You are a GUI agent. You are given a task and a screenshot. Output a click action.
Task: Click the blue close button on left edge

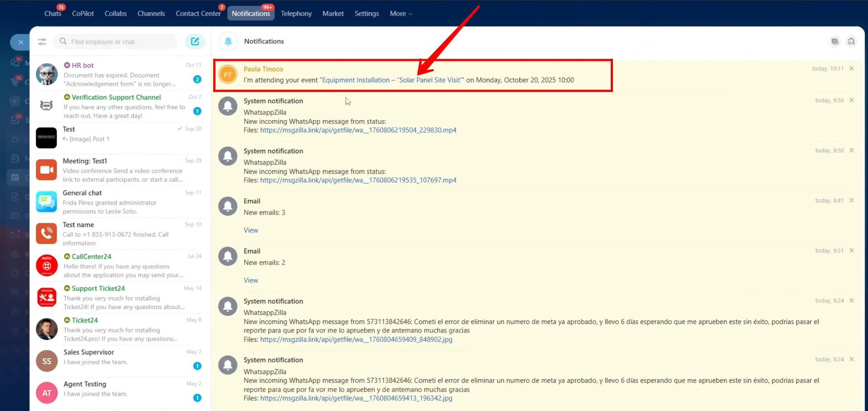tap(20, 42)
